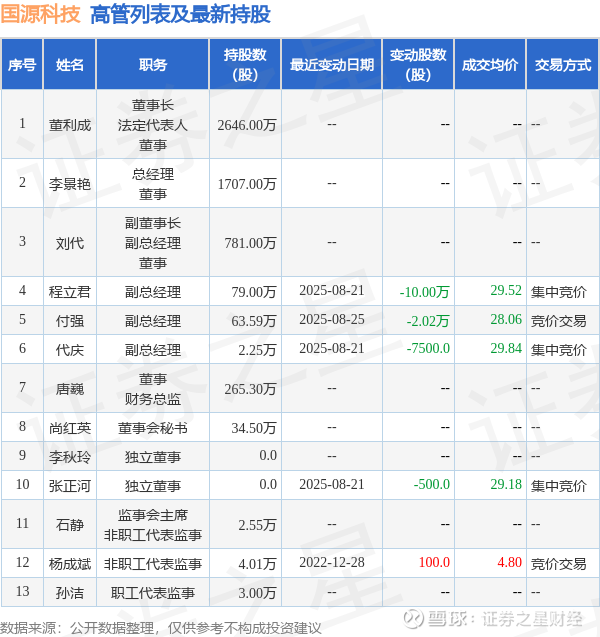Select the 最近变动日期 column header
The width and height of the screenshot is (600, 637).
tap(332, 65)
